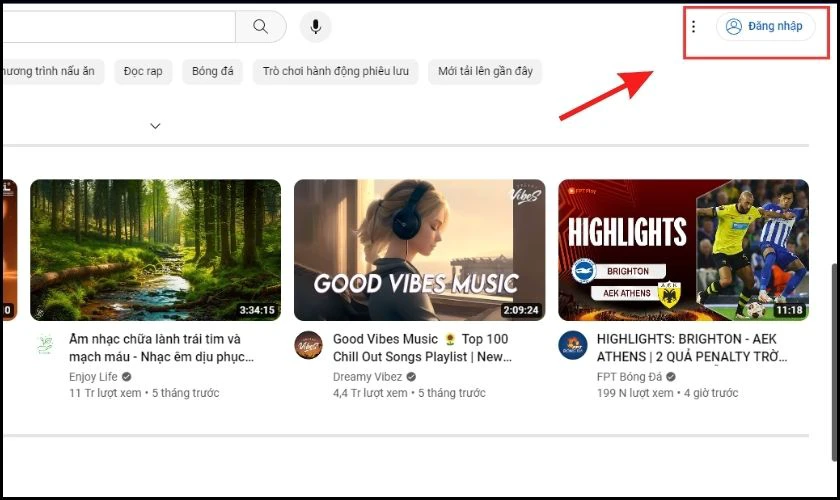Select the Đọc rap filter chip
The height and width of the screenshot is (500, 840).
click(143, 71)
